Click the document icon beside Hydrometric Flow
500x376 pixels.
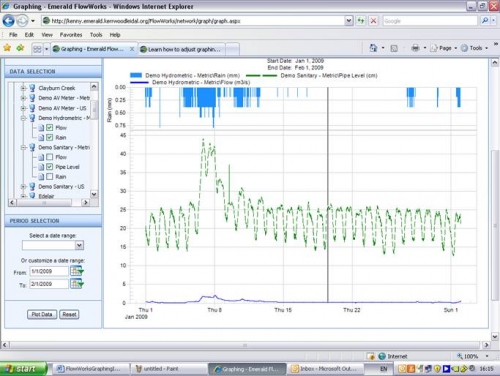41,128
